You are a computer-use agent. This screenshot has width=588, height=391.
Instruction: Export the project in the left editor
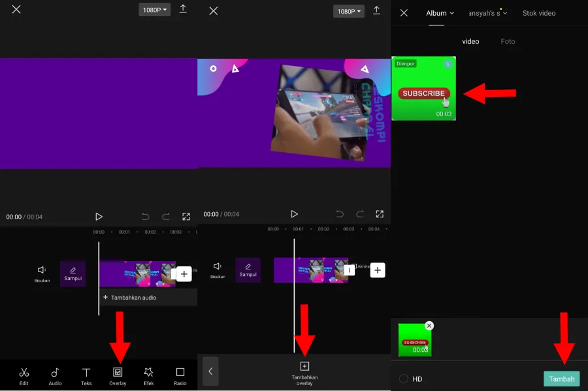183,9
